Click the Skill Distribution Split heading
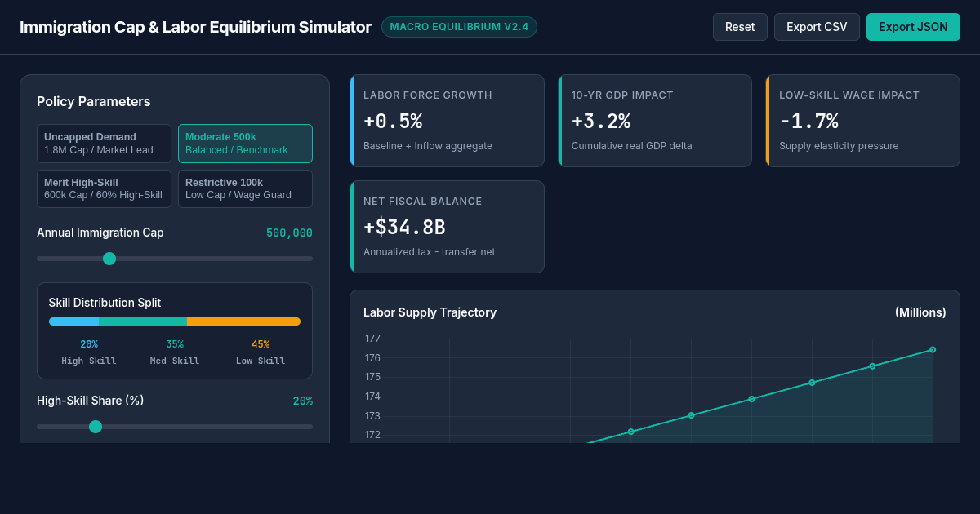 click(x=105, y=303)
